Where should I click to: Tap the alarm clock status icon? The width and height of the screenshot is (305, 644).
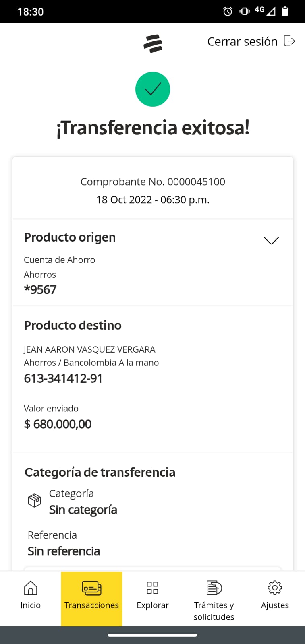(x=228, y=12)
